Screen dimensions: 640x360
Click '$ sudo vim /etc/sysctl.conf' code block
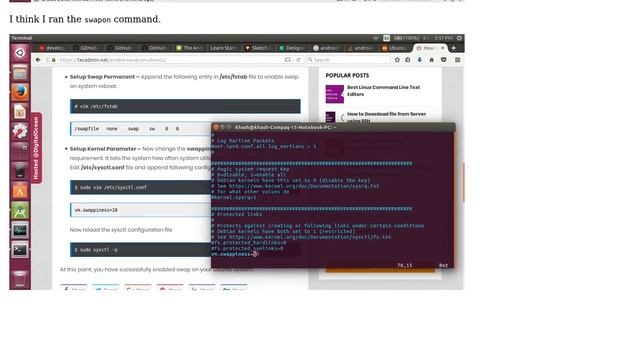point(140,187)
